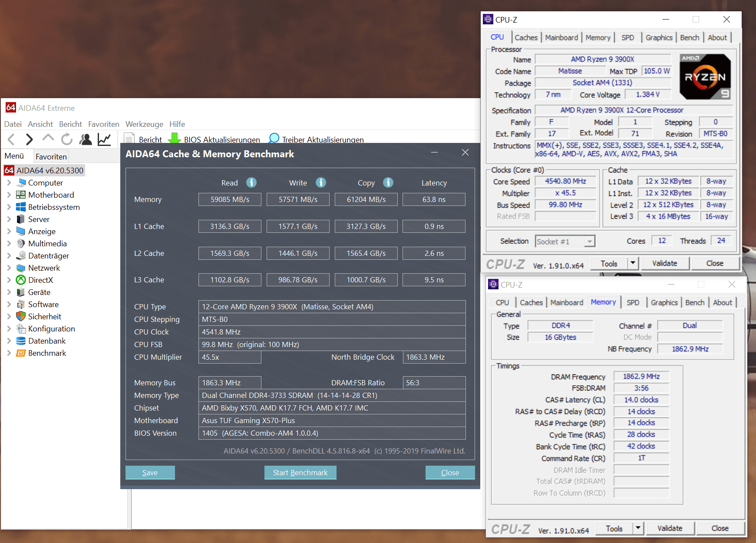
Task: Open the Datei menu
Action: click(x=13, y=124)
